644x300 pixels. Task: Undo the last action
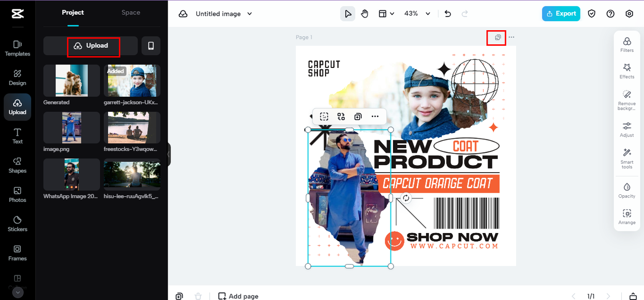(x=448, y=14)
